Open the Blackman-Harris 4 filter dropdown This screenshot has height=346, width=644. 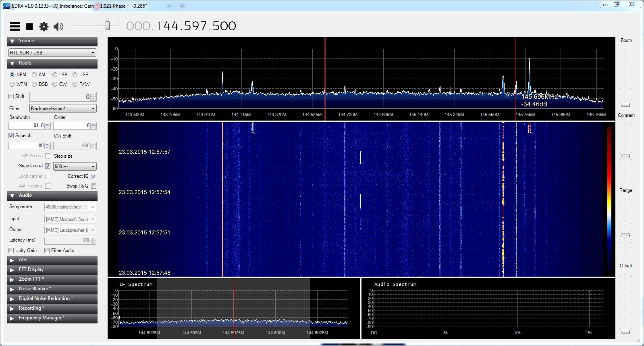point(63,108)
